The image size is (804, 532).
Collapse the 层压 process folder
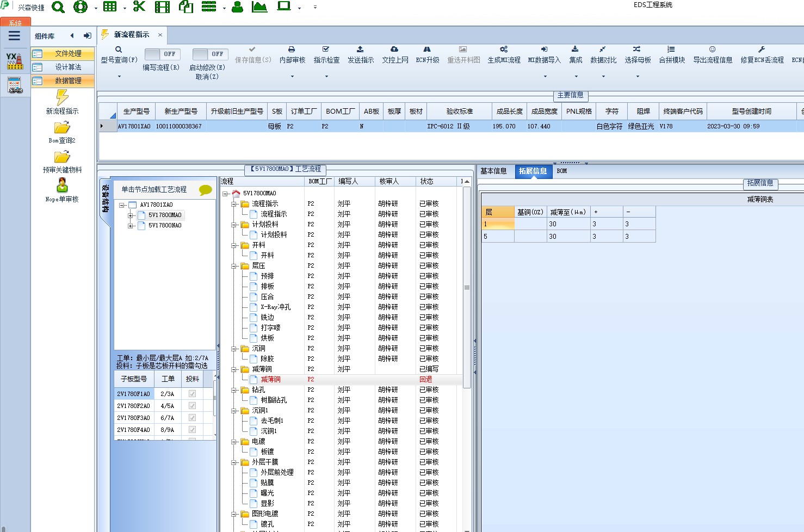pos(234,266)
